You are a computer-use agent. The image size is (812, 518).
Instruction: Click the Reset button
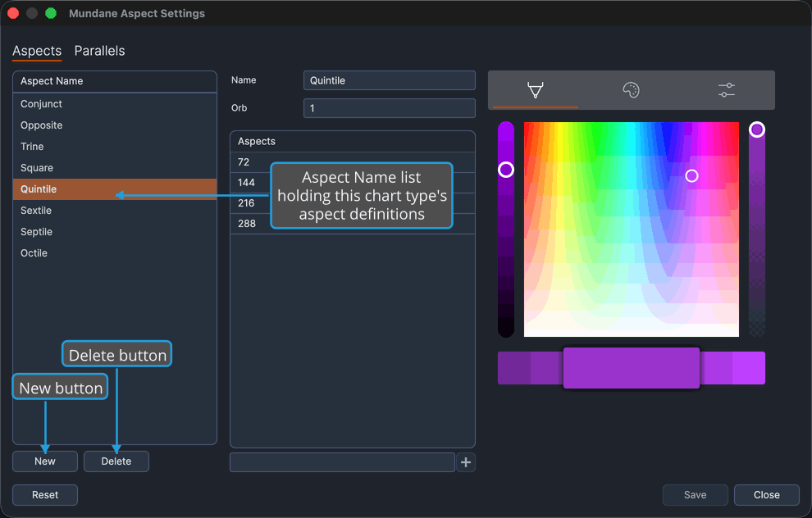coord(45,495)
